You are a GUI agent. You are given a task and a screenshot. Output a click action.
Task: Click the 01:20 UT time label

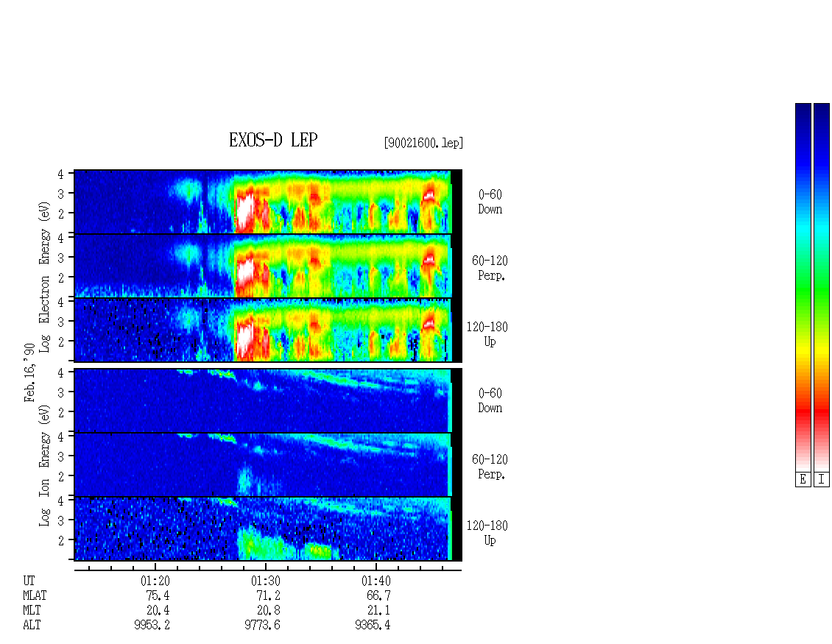155,581
